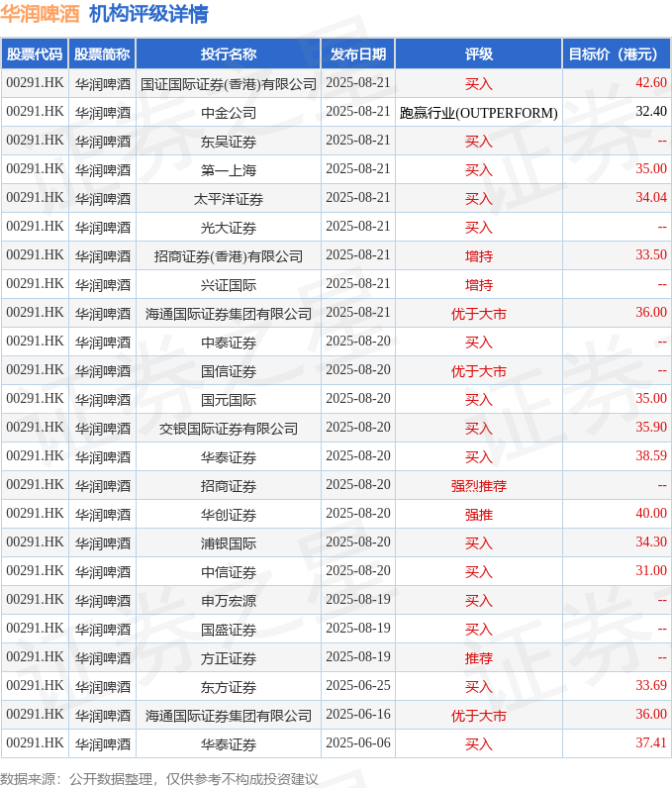Viewport: 672px width, 788px height.
Task: Click 买入 rating in 中信证券 row
Action: (479, 571)
